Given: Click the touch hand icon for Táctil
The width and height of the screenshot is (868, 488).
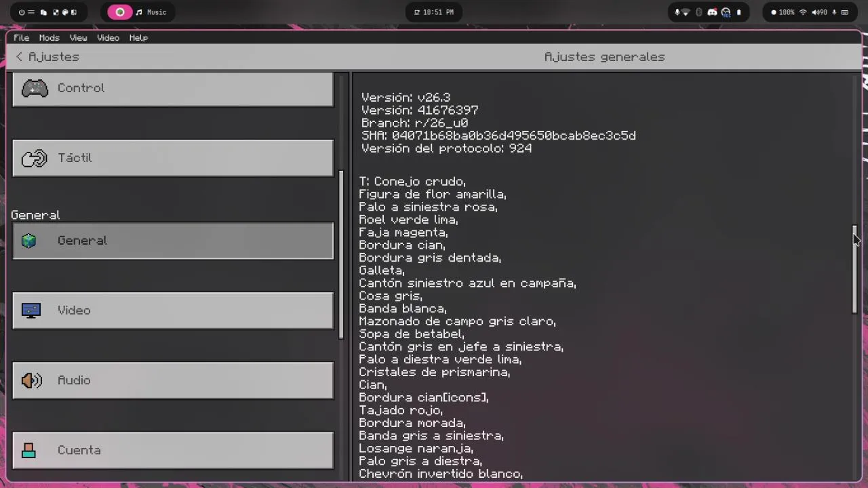Looking at the screenshot, I should pos(35,158).
